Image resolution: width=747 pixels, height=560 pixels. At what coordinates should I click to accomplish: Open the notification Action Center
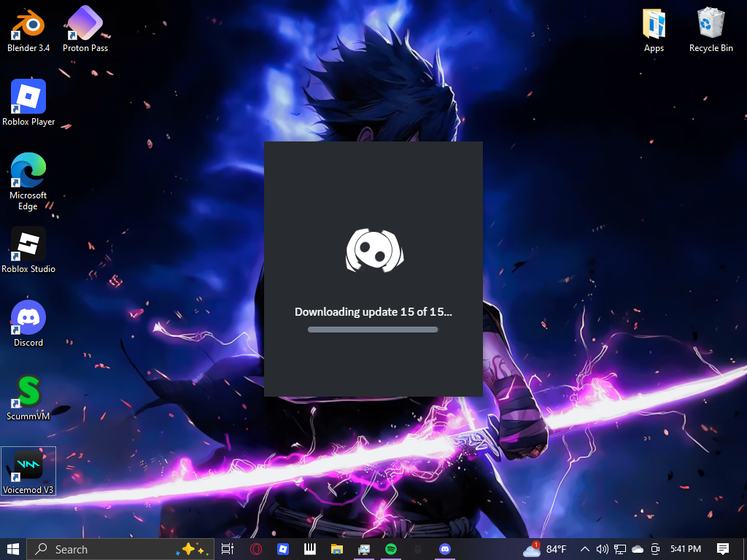[x=723, y=549]
